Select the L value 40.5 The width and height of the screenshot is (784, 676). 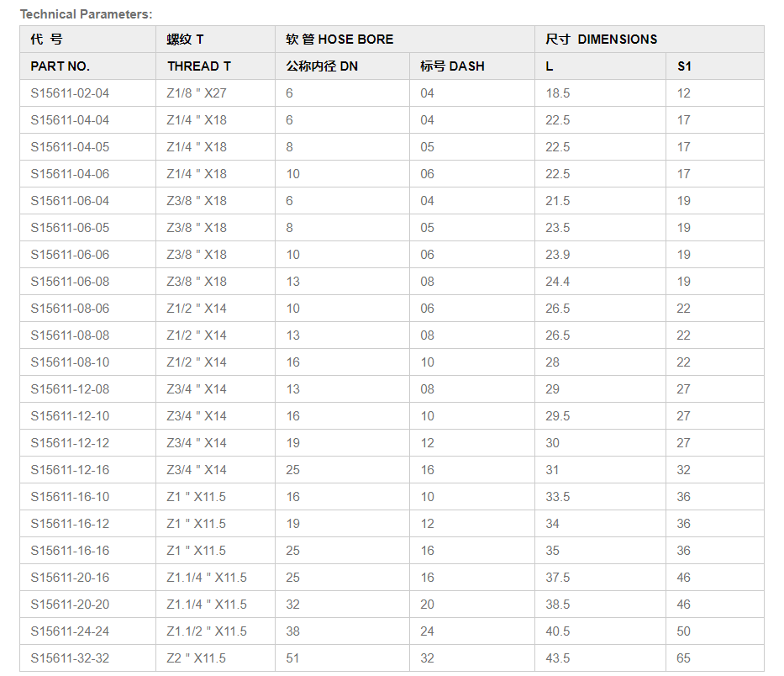[557, 631]
